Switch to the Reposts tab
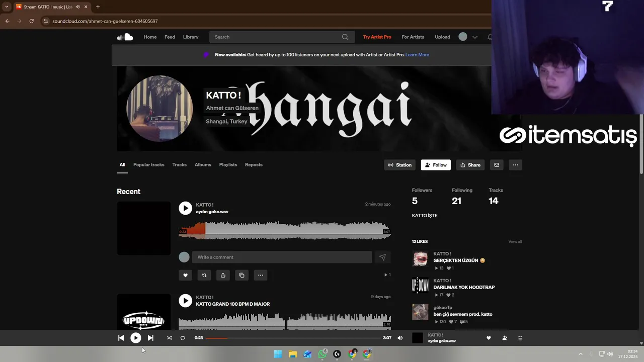Screen dimensions: 644x362 254,165
